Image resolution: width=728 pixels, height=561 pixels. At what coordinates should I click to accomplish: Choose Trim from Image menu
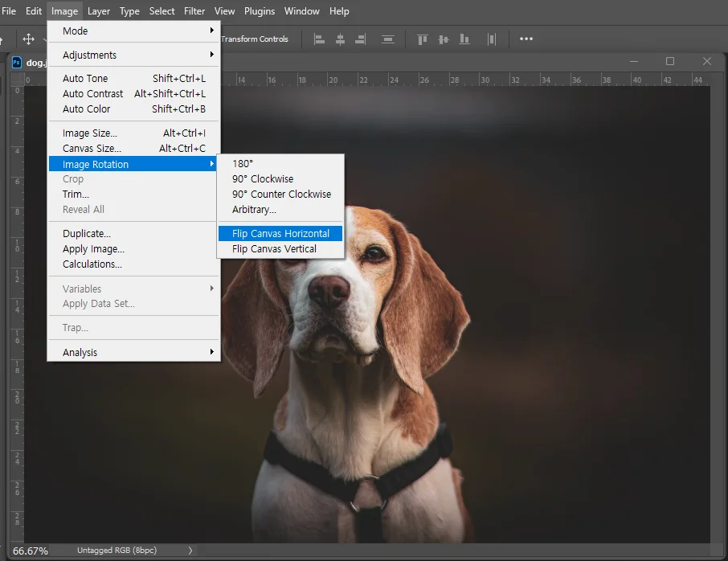(133, 195)
